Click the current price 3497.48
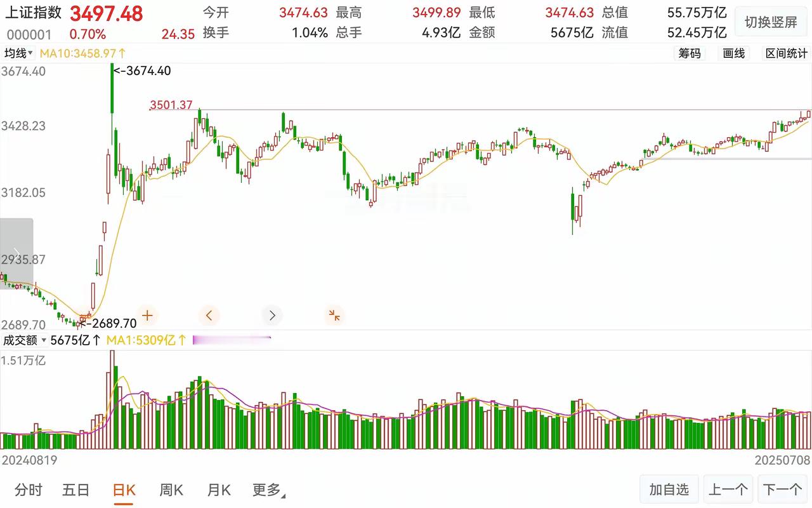The width and height of the screenshot is (812, 508). (x=107, y=13)
